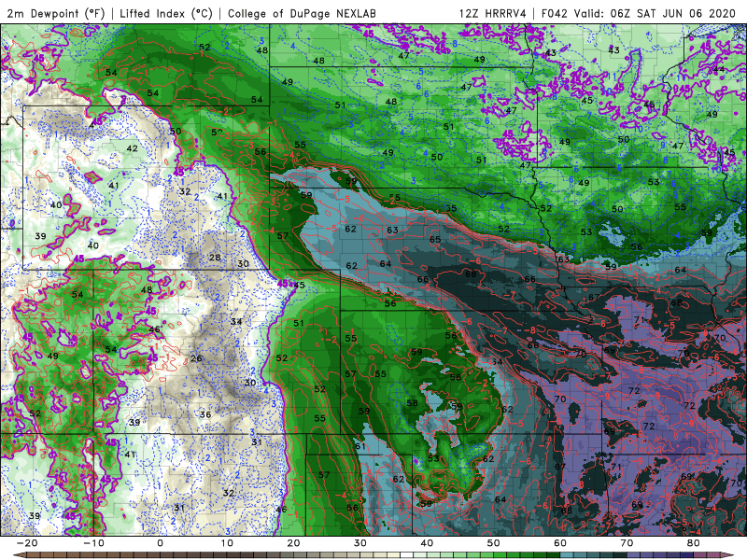Click the dewpoint value 42 on map
This screenshot has width=747, height=560.
click(132, 148)
